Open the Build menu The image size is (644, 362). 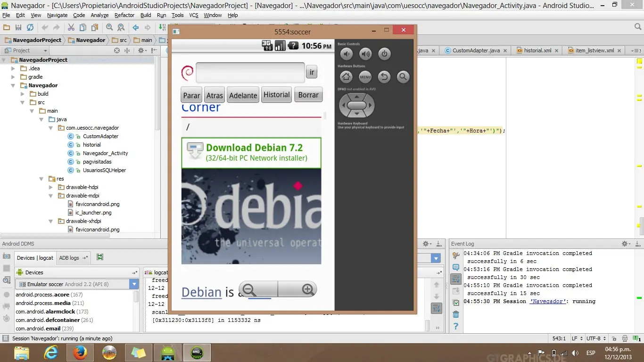tap(146, 15)
